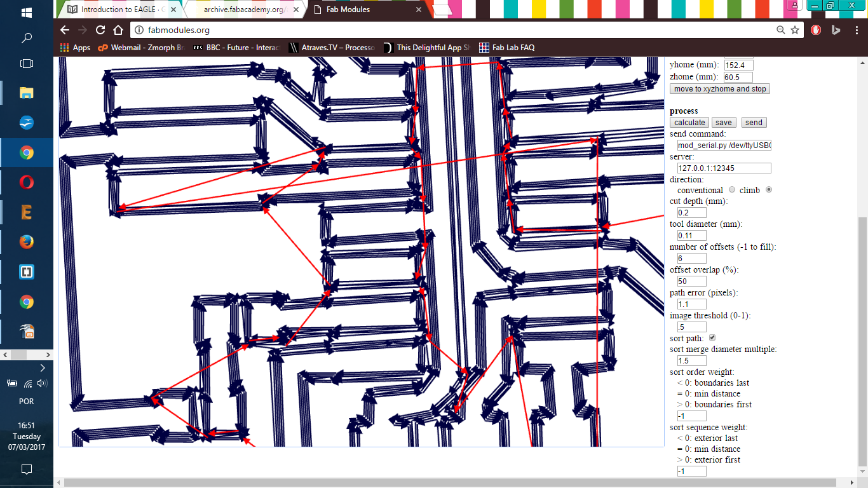The height and width of the screenshot is (488, 868).
Task: Click the move to xyzhome and stop button
Action: (x=720, y=89)
